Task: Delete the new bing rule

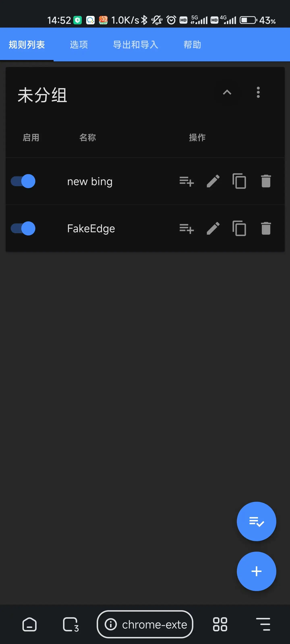Action: click(x=266, y=181)
